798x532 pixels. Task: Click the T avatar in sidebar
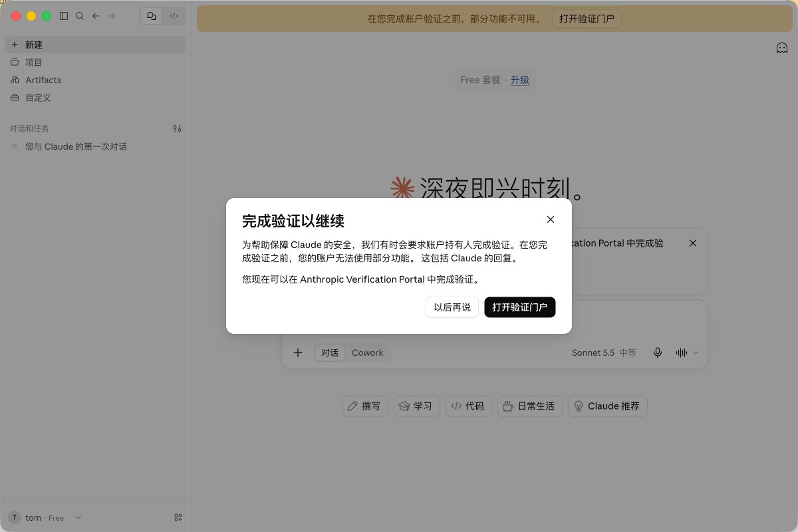coord(15,517)
